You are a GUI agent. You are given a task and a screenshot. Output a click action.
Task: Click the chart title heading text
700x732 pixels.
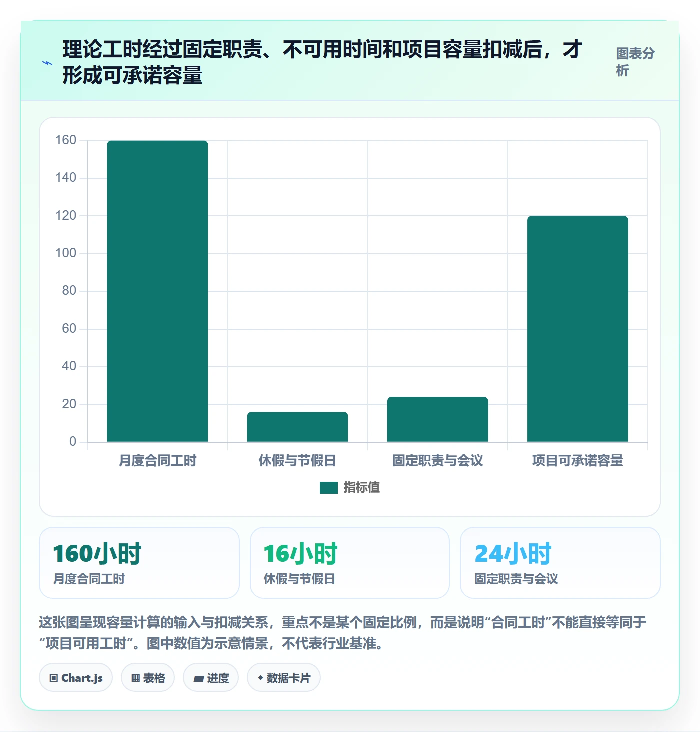tap(322, 62)
